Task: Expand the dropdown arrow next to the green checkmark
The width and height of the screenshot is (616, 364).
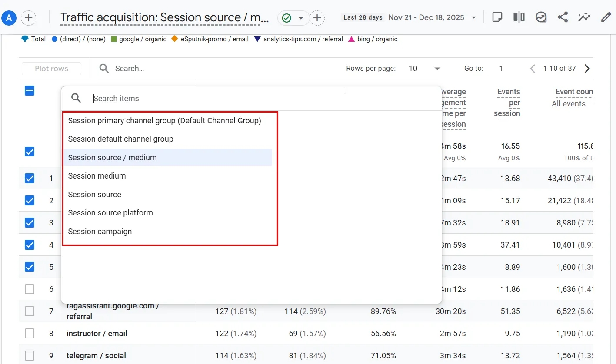Action: (x=300, y=18)
